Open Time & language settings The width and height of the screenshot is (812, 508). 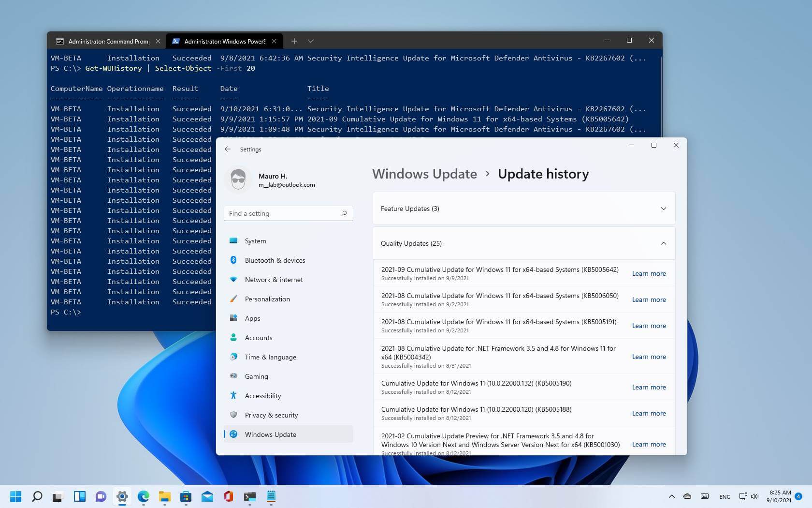pos(271,357)
